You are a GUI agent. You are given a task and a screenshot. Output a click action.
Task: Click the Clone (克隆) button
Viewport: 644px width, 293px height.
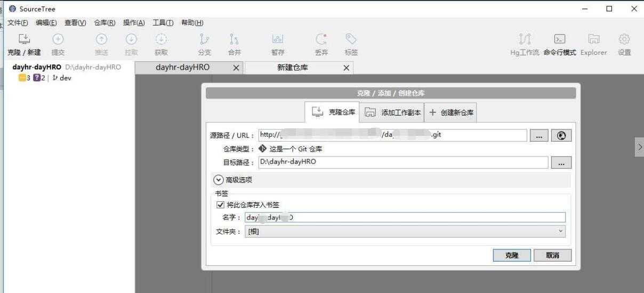tap(511, 255)
